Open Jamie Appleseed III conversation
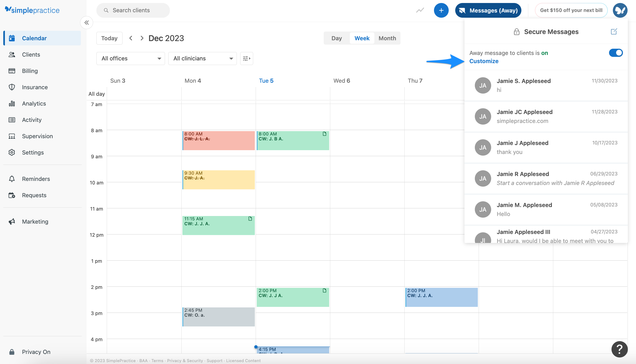The image size is (636, 364). [546, 234]
